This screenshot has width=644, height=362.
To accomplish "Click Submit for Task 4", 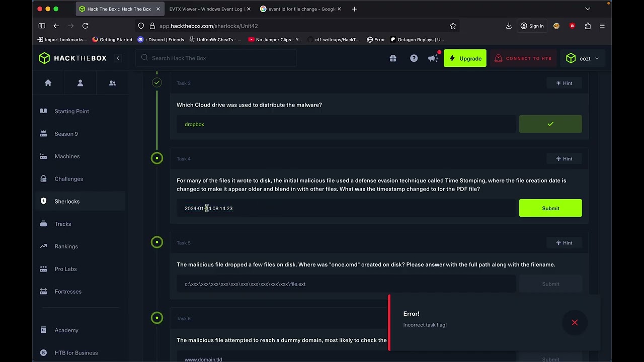I will [x=550, y=208].
